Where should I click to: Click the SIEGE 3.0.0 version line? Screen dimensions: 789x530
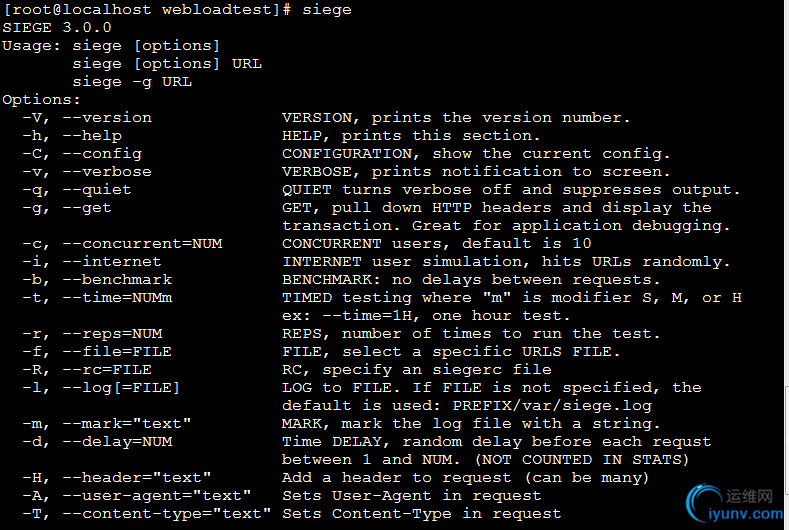pyautogui.click(x=57, y=28)
